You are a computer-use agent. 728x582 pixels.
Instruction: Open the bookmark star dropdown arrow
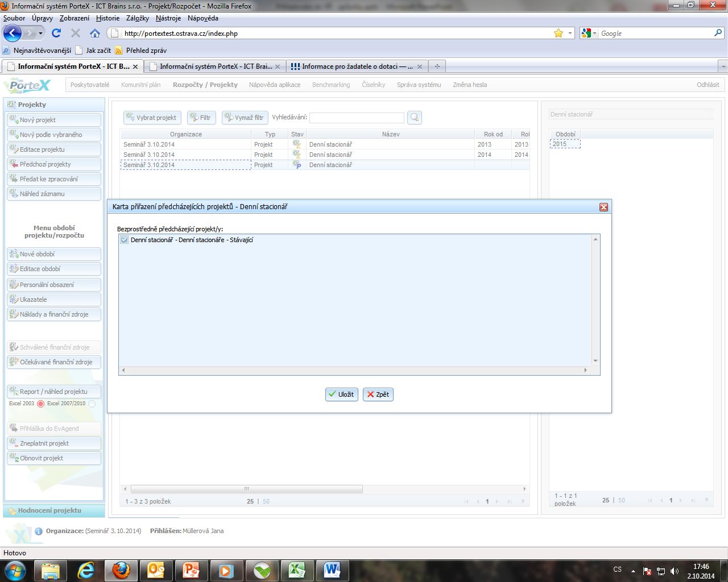tap(570, 34)
